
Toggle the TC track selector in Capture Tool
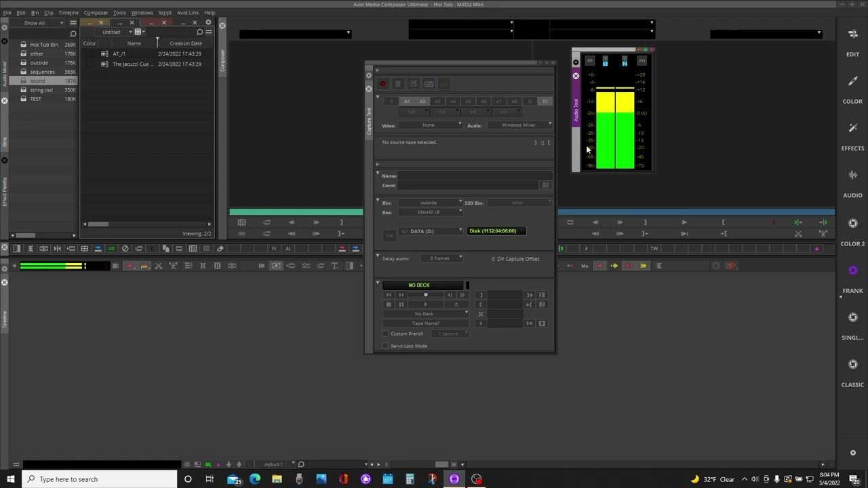[x=545, y=102]
